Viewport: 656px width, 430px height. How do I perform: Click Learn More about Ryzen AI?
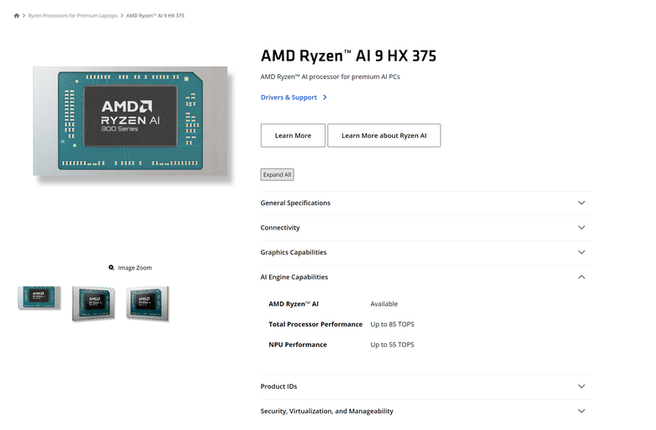click(384, 136)
